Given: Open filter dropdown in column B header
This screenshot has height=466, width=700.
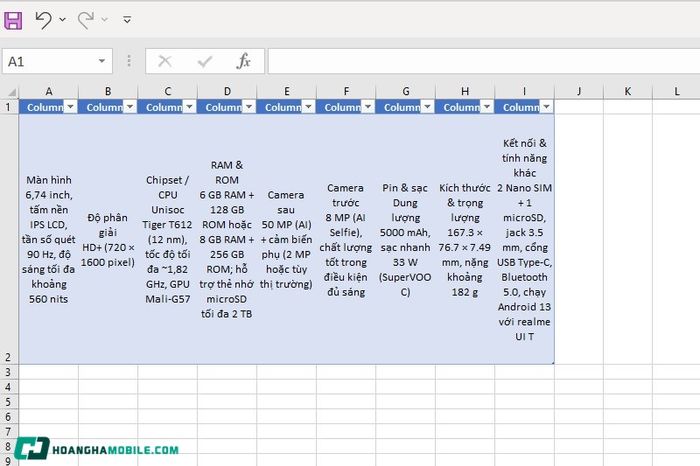Looking at the screenshot, I should [130, 107].
